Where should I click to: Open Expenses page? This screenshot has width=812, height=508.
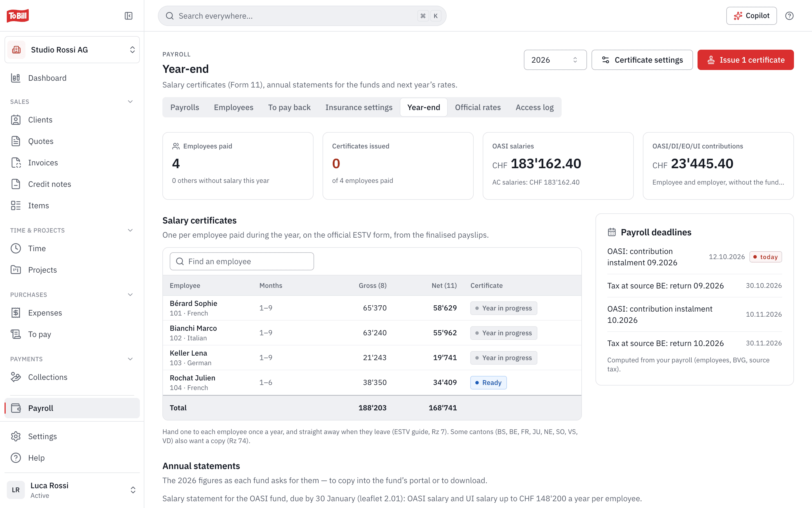(72, 313)
